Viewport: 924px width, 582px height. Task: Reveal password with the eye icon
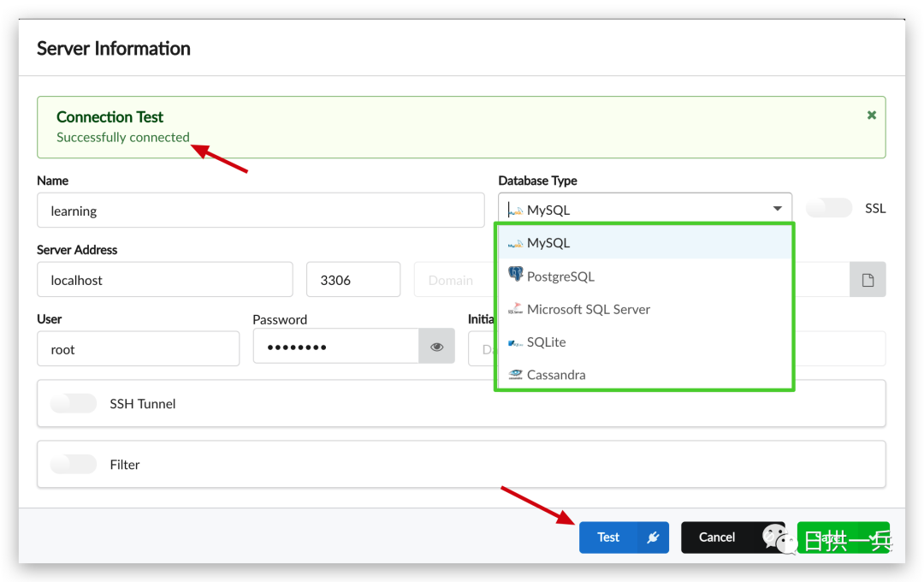click(436, 346)
